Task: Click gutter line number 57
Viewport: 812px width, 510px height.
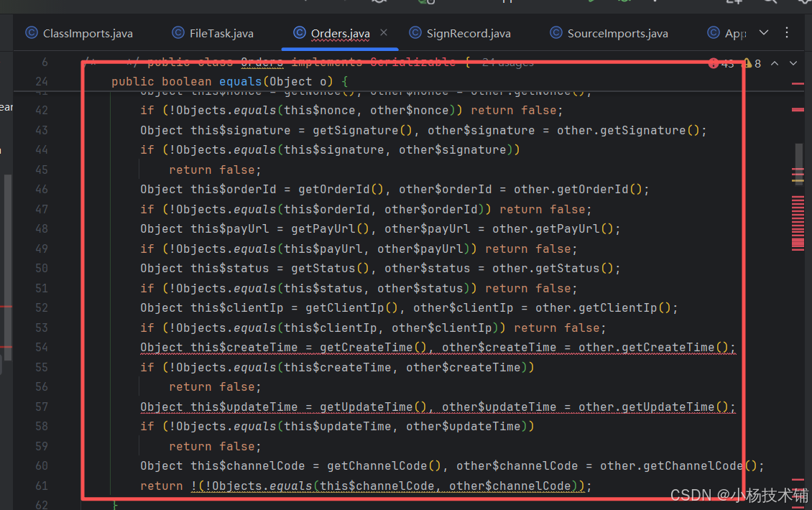Action: (42, 407)
